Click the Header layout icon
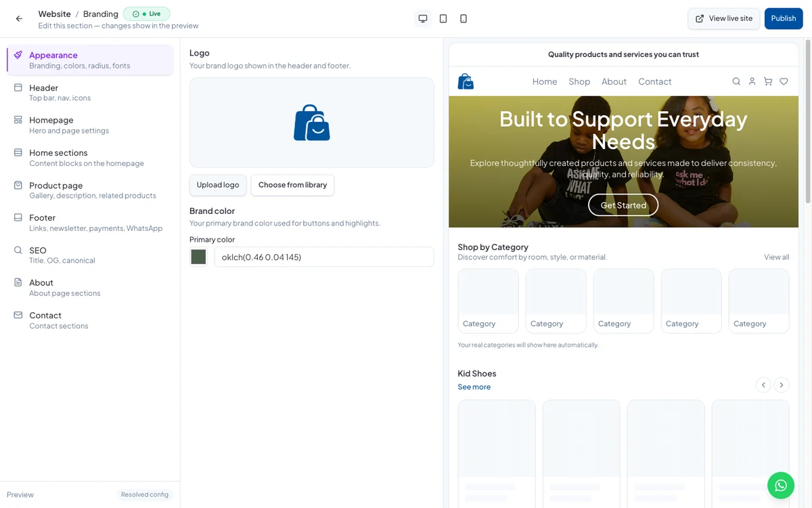The height and width of the screenshot is (508, 812). pyautogui.click(x=18, y=87)
